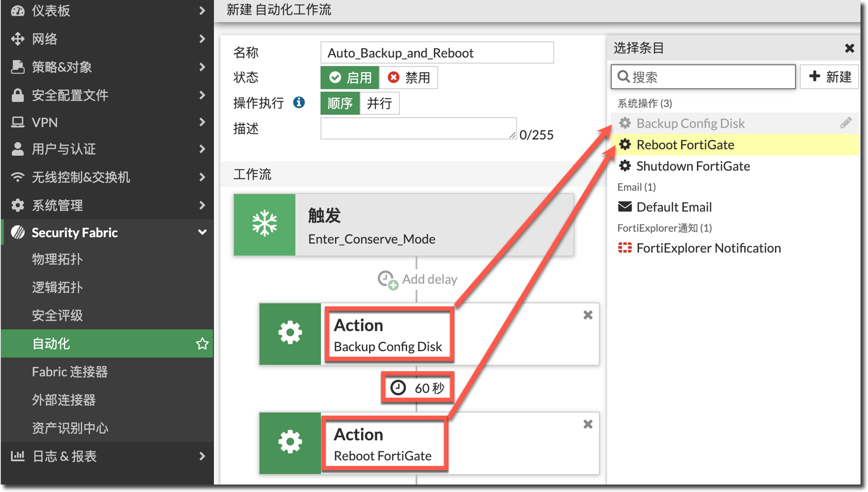Click the info icon next to 操作执行
Image resolution: width=868 pixels, height=492 pixels.
click(x=299, y=102)
